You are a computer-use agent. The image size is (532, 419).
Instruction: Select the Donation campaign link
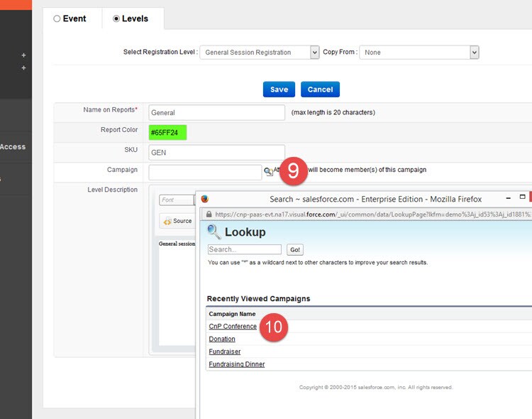click(222, 339)
